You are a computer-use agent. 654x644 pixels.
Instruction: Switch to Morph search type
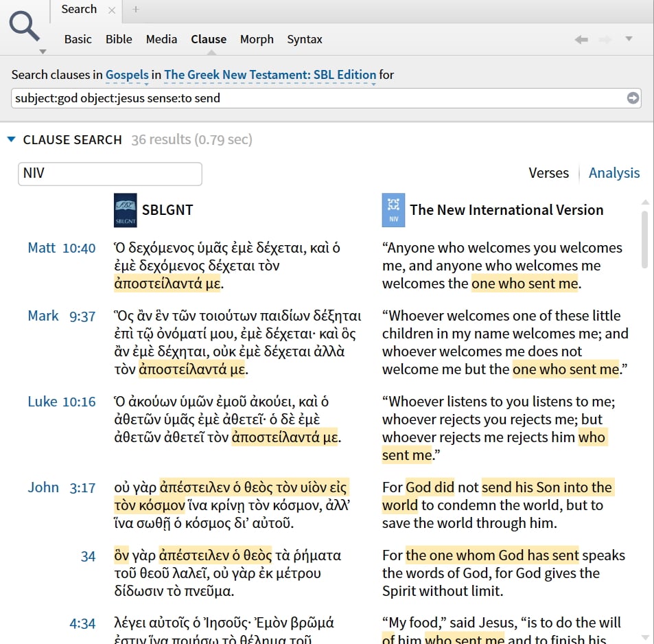pyautogui.click(x=257, y=39)
